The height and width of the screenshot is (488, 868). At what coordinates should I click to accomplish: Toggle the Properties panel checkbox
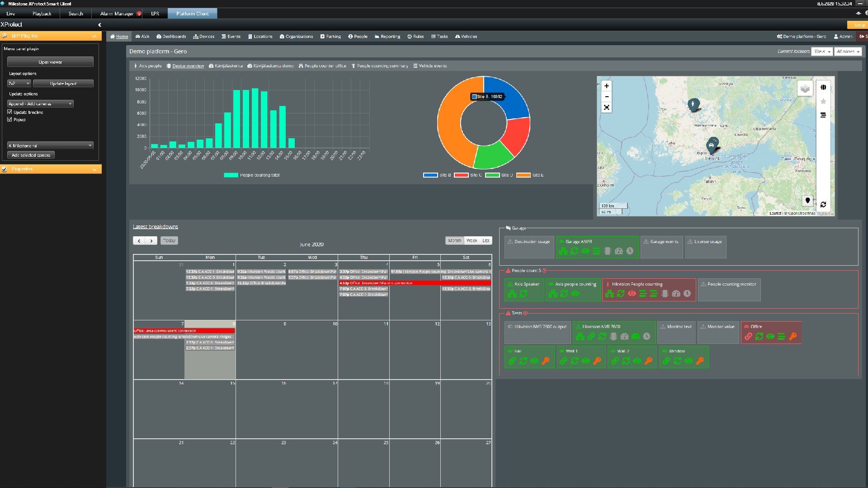(x=5, y=169)
